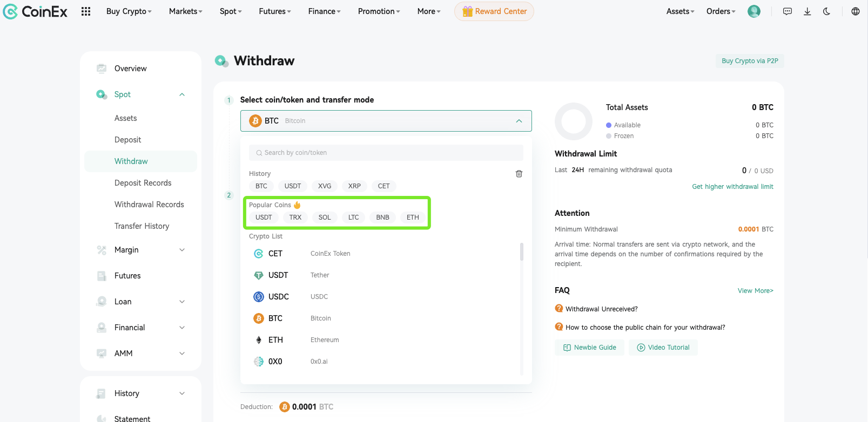Screen dimensions: 868x422
Task: Expand the Loan sidebar chevron
Action: click(x=182, y=302)
